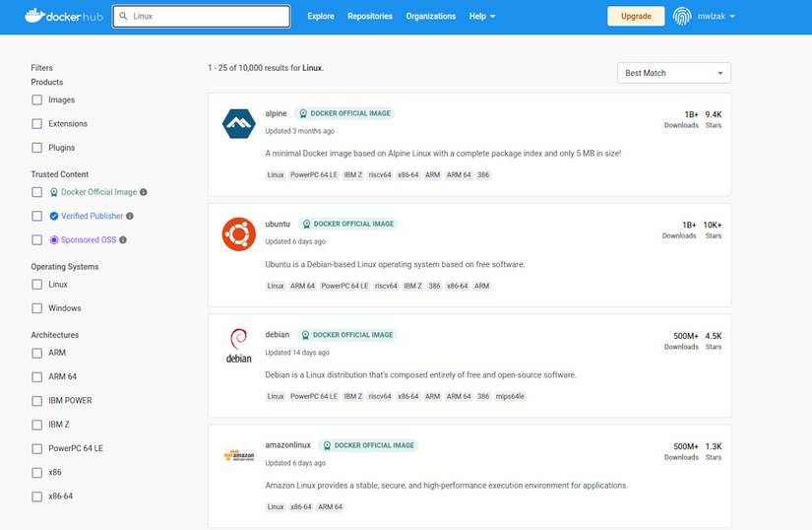Click the Verified Publisher info icon
Viewport: 812px width, 530px height.
130,216
